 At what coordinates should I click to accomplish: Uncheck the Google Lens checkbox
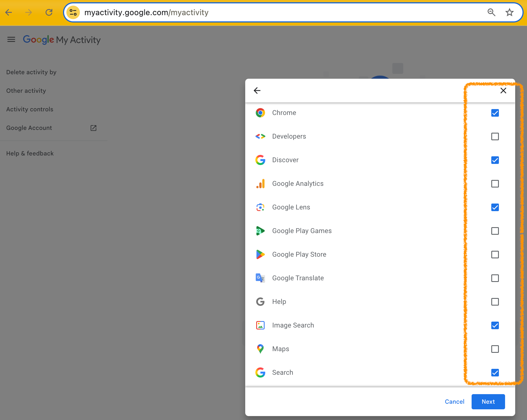495,207
